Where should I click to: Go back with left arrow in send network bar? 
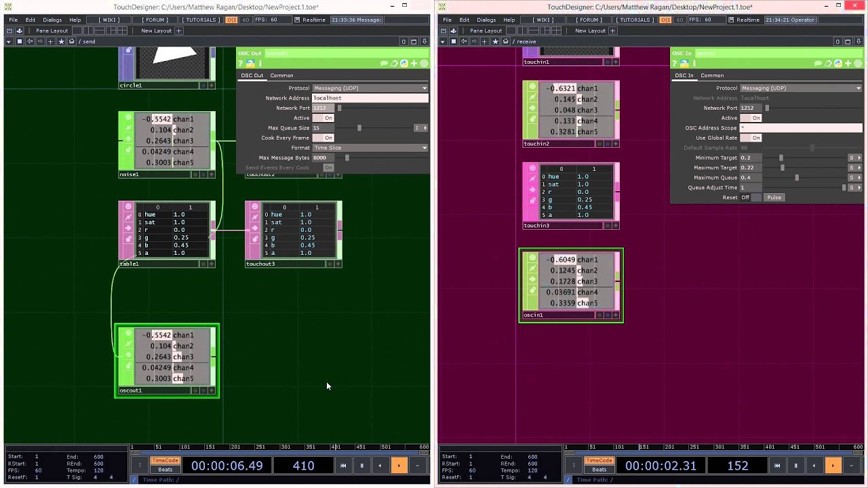coord(30,41)
